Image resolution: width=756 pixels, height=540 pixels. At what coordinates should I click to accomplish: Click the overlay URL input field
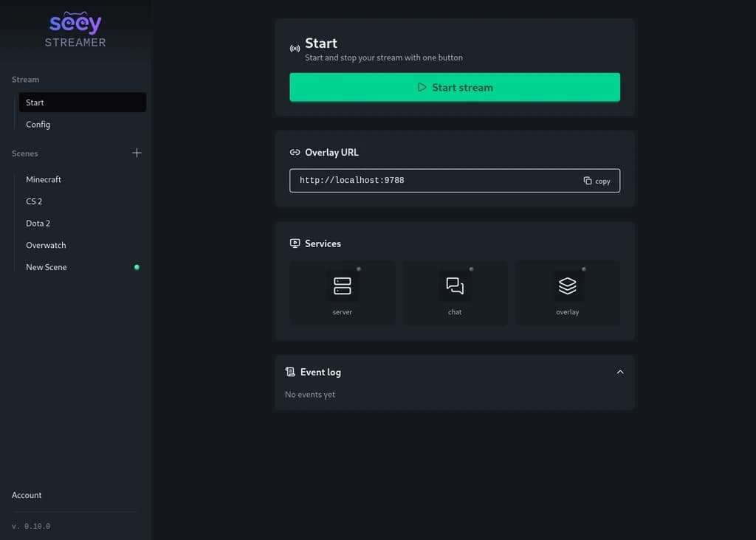point(455,181)
